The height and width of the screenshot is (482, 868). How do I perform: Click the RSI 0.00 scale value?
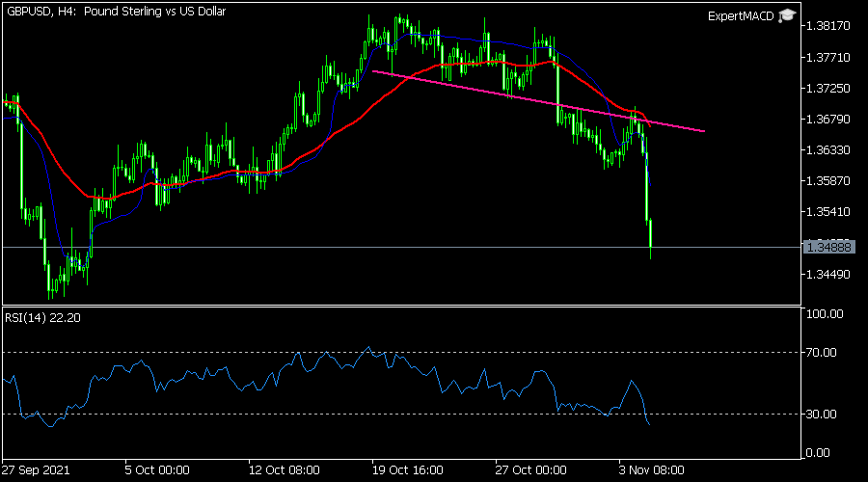point(818,453)
